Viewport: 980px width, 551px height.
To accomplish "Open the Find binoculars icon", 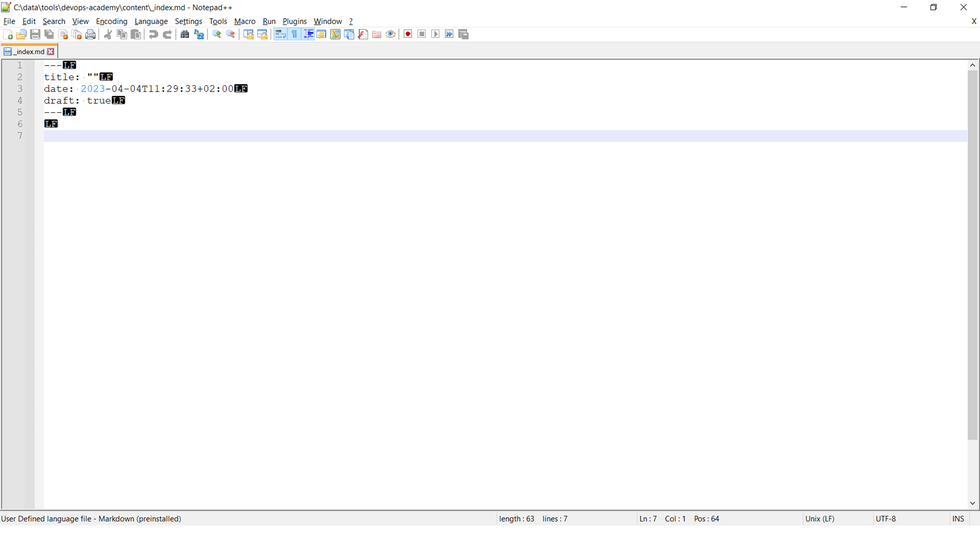I will point(185,34).
